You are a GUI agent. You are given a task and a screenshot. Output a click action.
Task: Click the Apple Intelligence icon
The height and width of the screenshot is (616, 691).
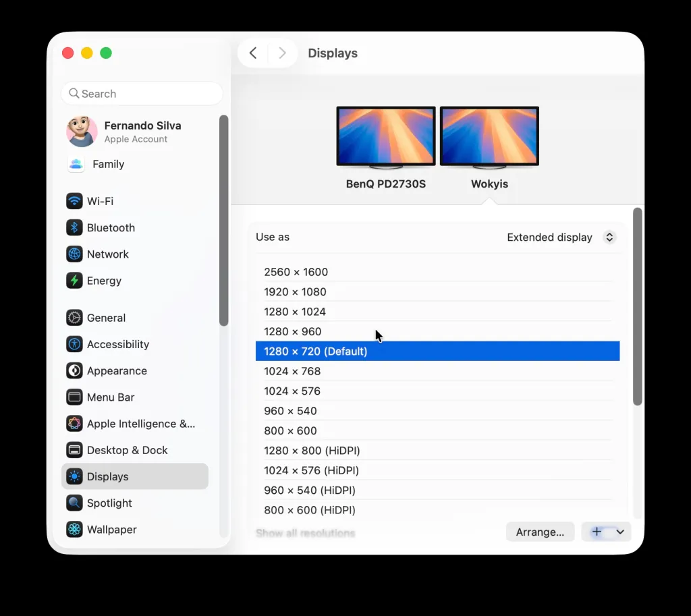click(x=74, y=424)
